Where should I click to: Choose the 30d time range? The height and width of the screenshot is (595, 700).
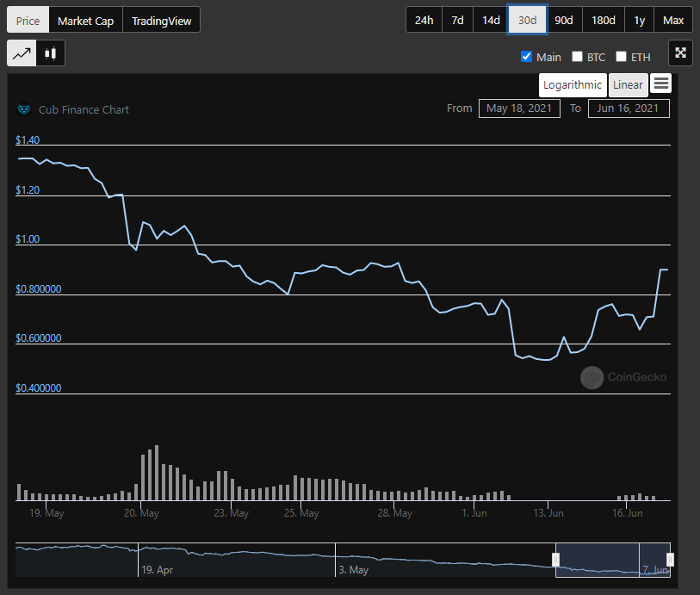527,20
